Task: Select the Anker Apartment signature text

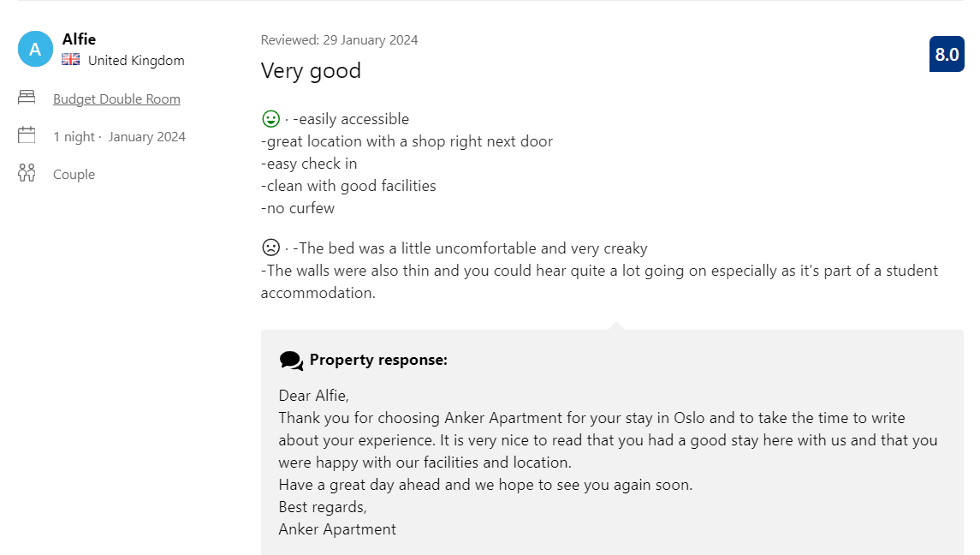Action: pos(337,528)
